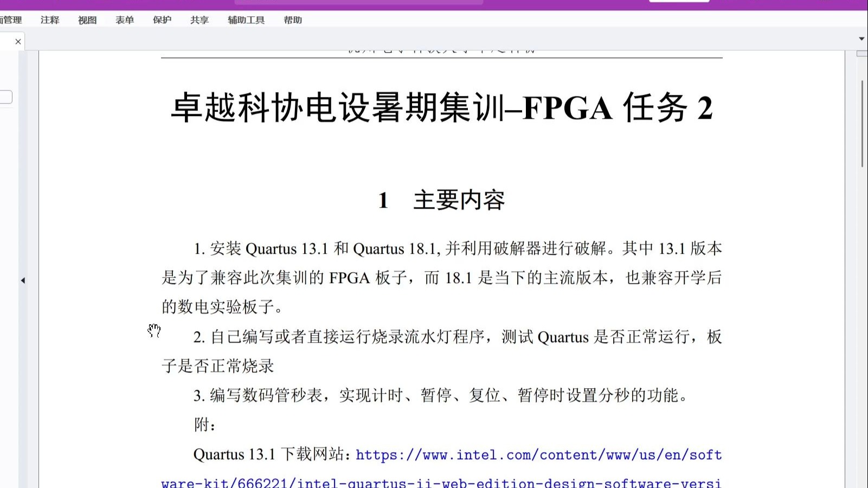The width and height of the screenshot is (868, 488).
Task: Open the 保护 menu
Action: click(162, 20)
